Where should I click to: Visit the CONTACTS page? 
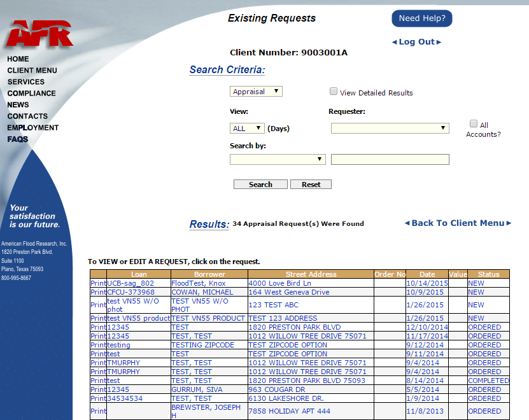point(26,116)
